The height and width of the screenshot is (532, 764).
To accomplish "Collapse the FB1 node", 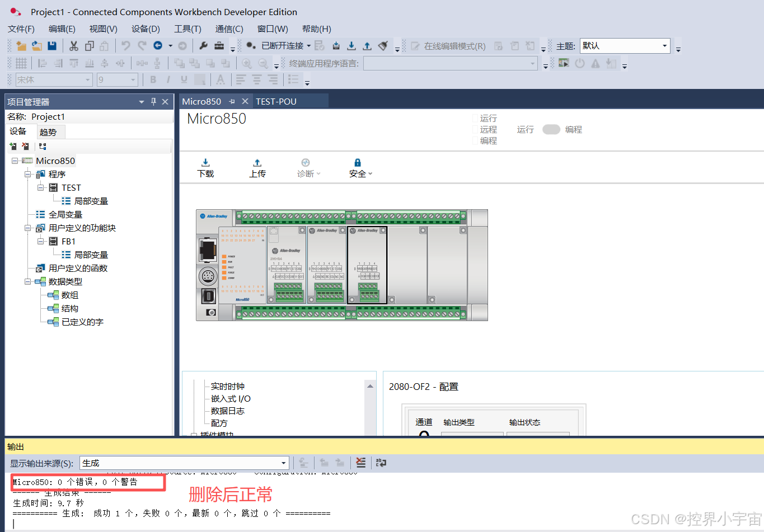I will click(40, 241).
